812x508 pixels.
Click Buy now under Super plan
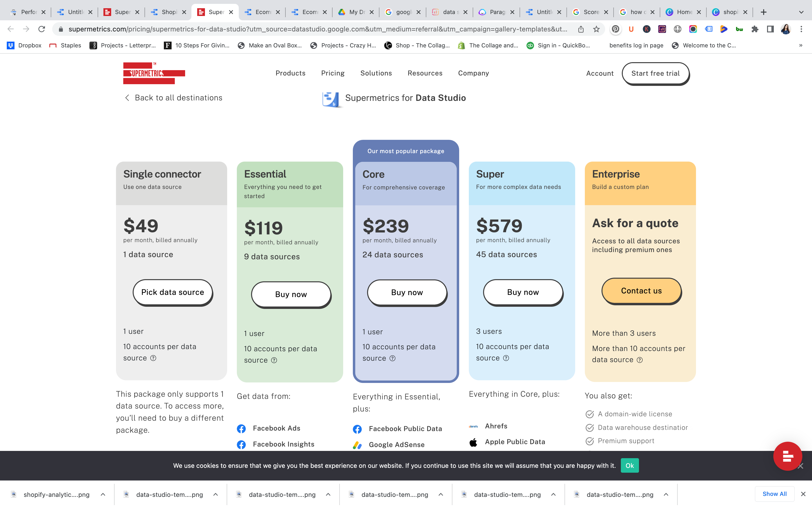[x=523, y=292]
